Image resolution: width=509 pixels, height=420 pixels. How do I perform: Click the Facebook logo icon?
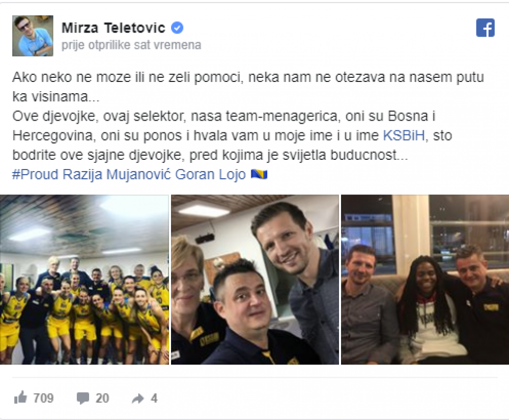tap(485, 27)
